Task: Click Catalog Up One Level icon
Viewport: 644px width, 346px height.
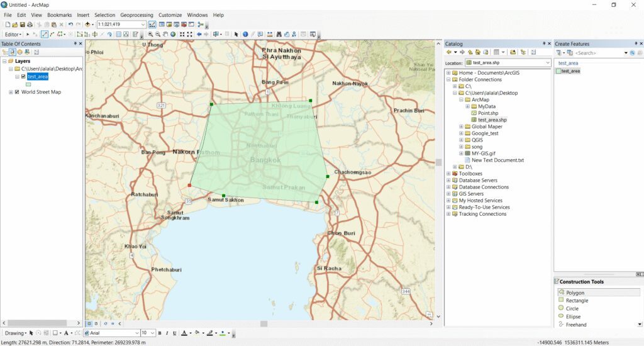Action: click(470, 52)
